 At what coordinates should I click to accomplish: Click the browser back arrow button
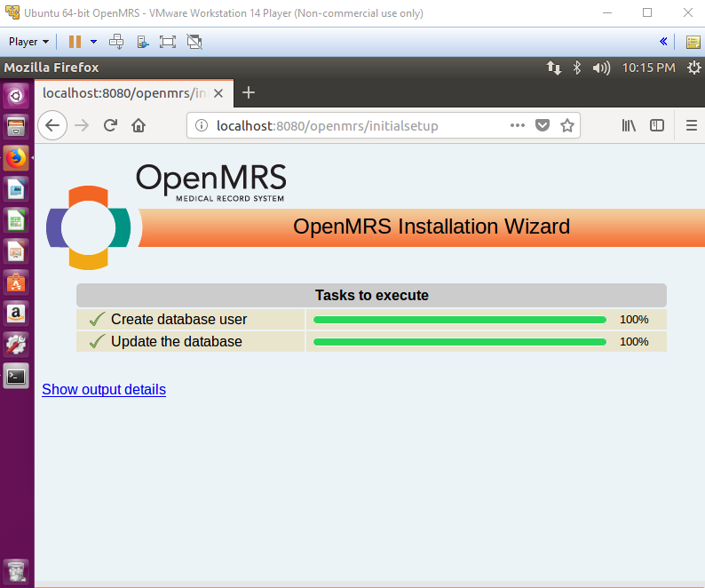(52, 125)
